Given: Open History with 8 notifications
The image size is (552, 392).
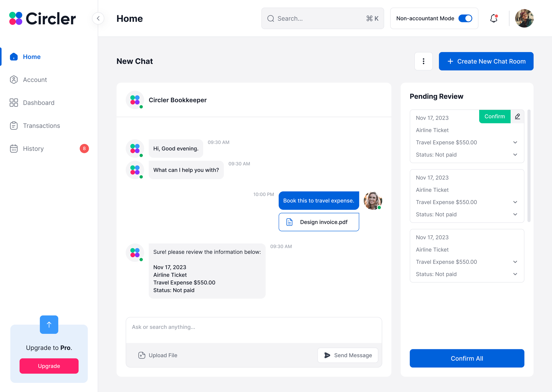Looking at the screenshot, I should click(x=33, y=149).
